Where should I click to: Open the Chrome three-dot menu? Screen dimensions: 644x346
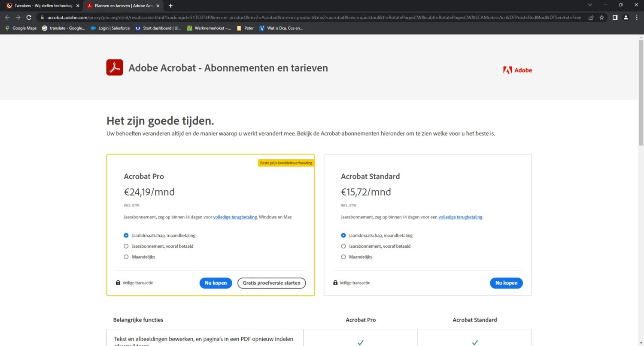[x=637, y=18]
